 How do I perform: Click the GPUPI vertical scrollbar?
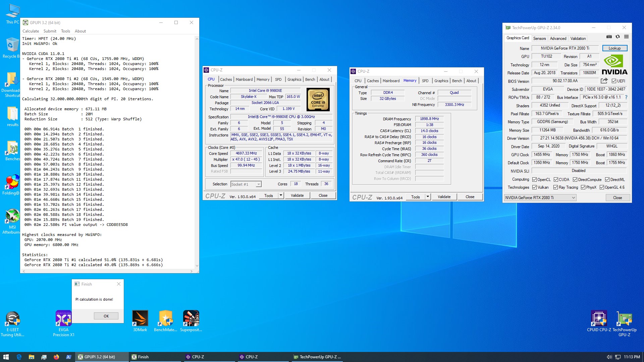pyautogui.click(x=197, y=153)
